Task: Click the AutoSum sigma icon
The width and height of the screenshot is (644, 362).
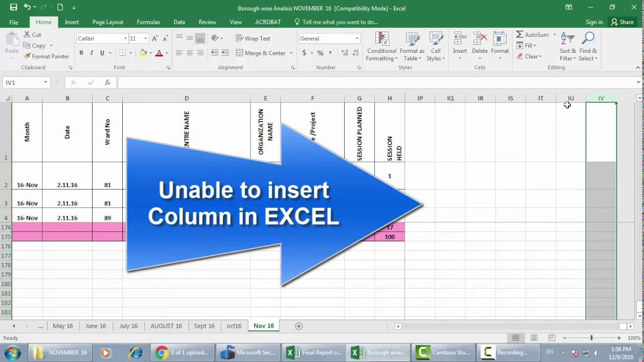Action: click(x=520, y=35)
